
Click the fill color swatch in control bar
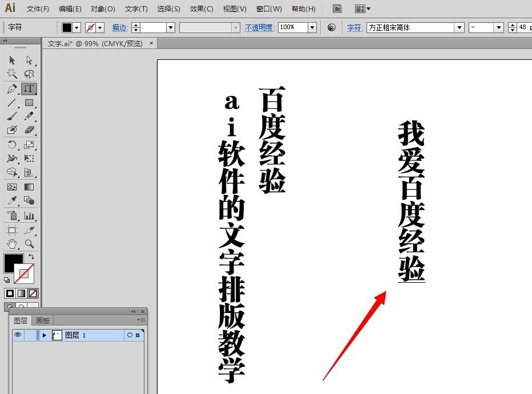(x=67, y=27)
